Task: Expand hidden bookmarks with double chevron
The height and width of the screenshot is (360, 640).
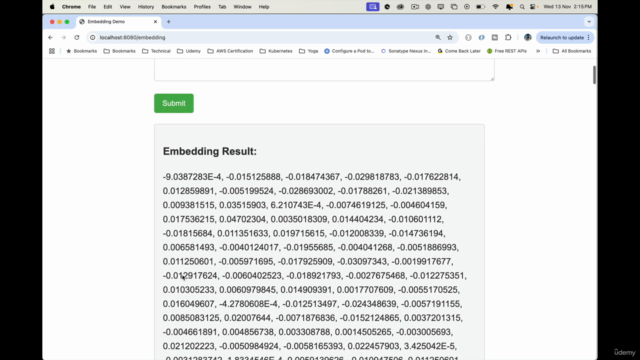Action: (538, 51)
